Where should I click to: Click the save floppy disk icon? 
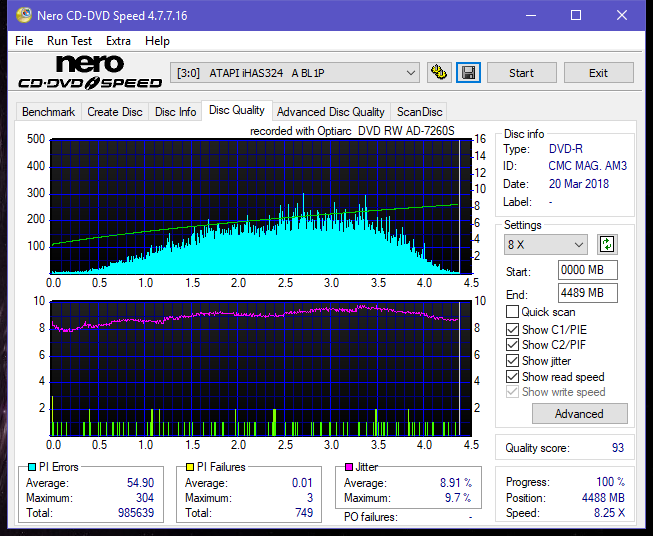469,73
